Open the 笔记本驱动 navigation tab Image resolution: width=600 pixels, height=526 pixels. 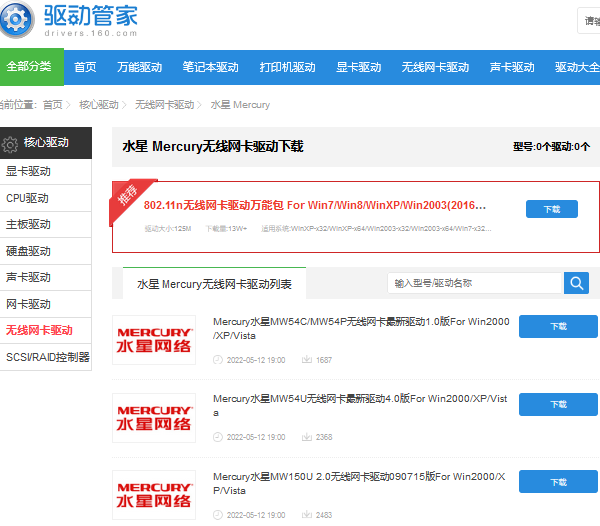click(210, 67)
